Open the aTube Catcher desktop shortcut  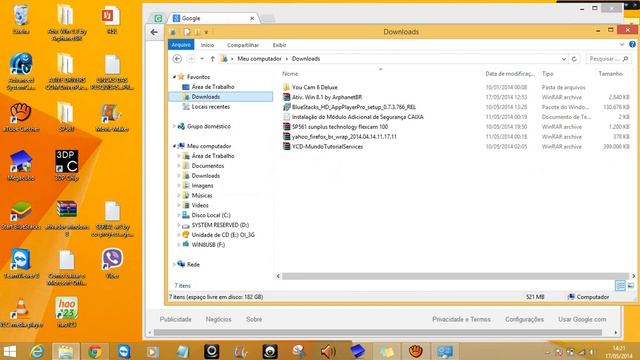[x=21, y=117]
